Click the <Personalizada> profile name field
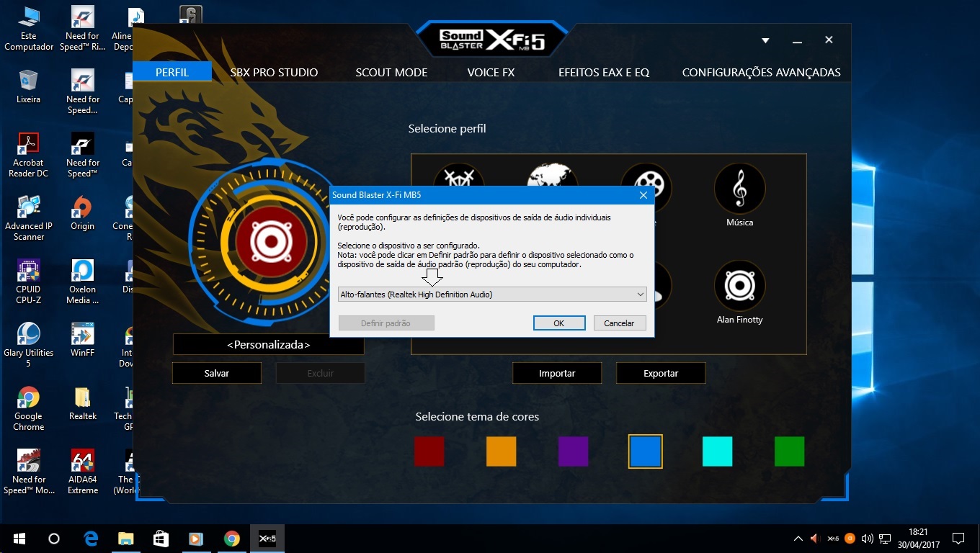This screenshot has height=553, width=980. point(268,345)
